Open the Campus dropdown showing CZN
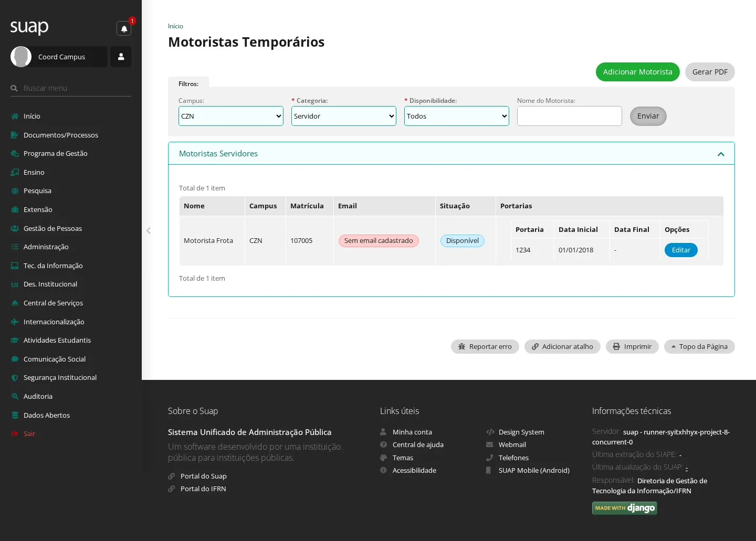 click(x=231, y=116)
